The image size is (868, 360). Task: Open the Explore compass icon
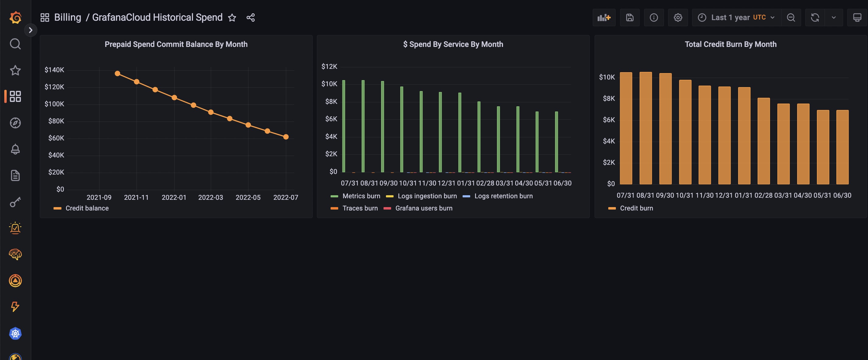15,123
